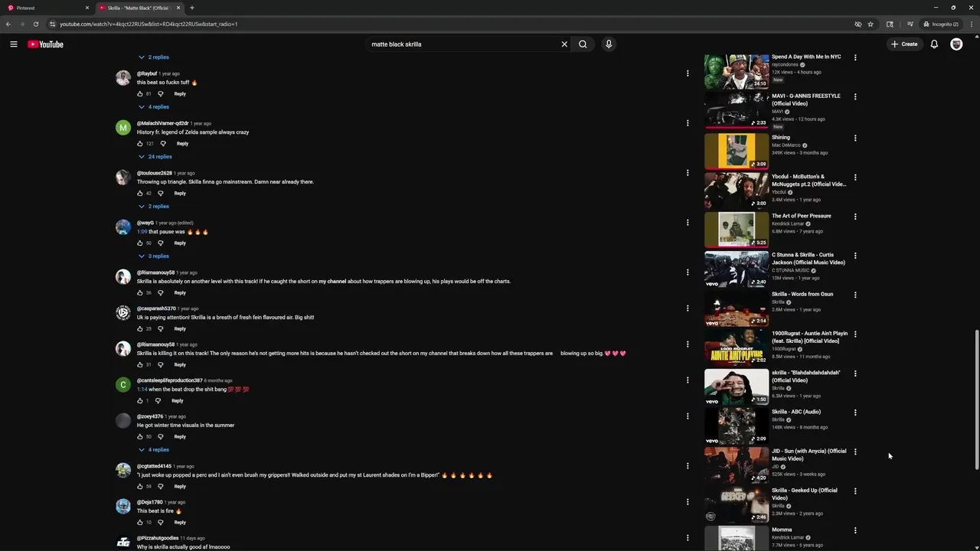The width and height of the screenshot is (980, 551).
Task: Open 'Skrilla - Geeked Up (Official Video)' title
Action: [x=805, y=494]
